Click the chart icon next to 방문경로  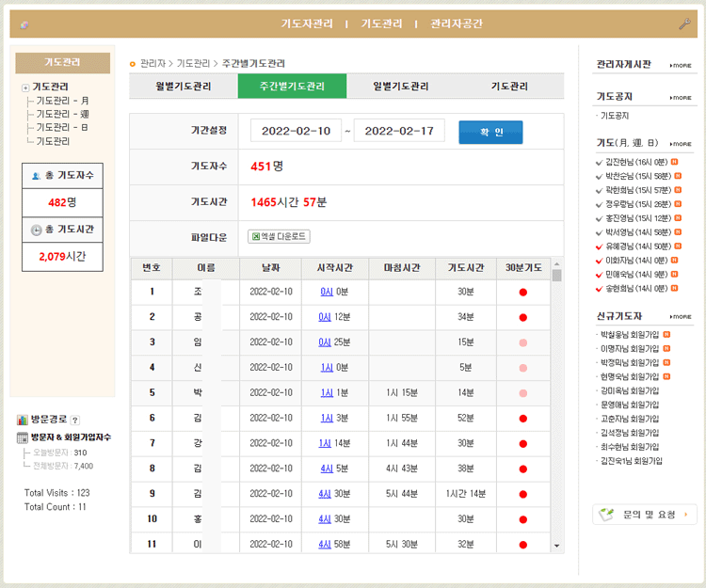[22, 420]
